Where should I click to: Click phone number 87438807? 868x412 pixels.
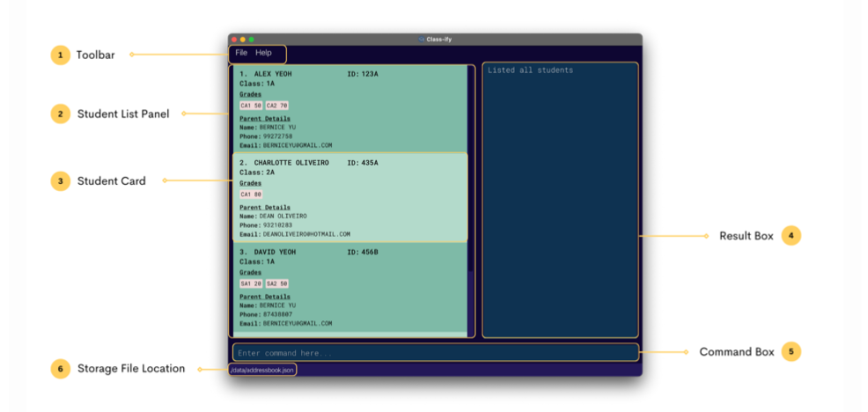[277, 314]
